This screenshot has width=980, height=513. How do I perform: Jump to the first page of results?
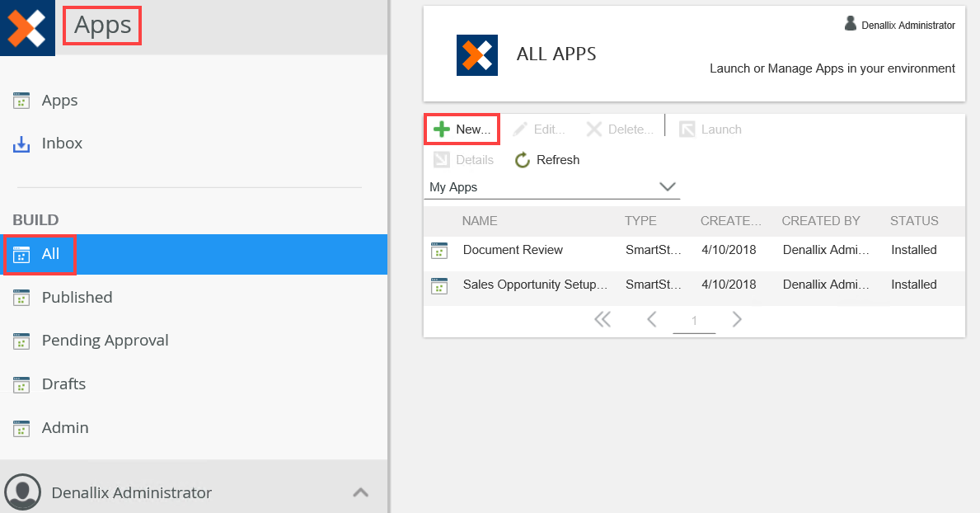[x=603, y=319]
